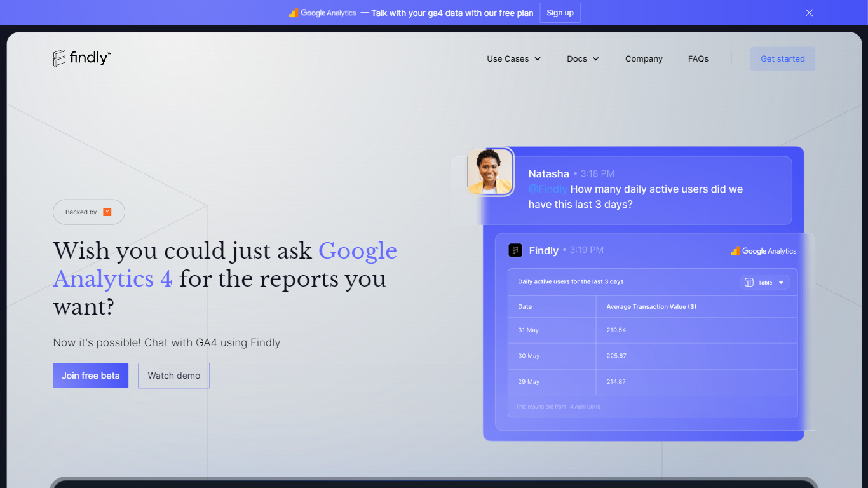The height and width of the screenshot is (488, 868).
Task: Click the Findly bot avatar icon
Action: (515, 250)
